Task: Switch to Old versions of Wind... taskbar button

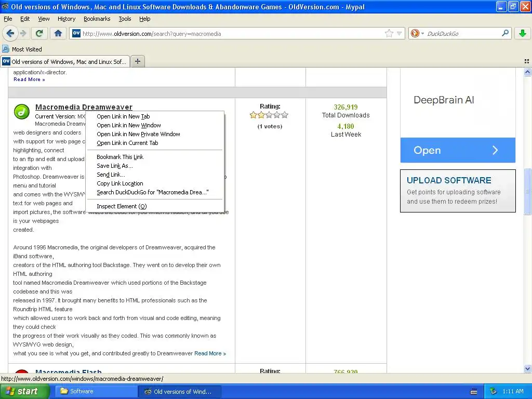Action: tap(180, 391)
